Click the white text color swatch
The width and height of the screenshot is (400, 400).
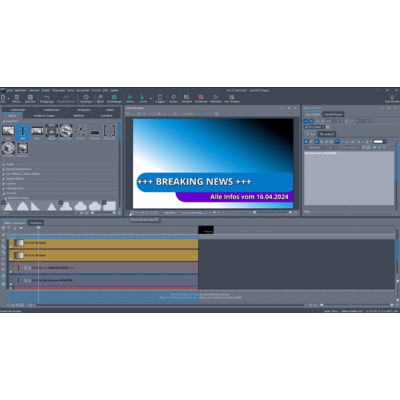tap(378, 142)
